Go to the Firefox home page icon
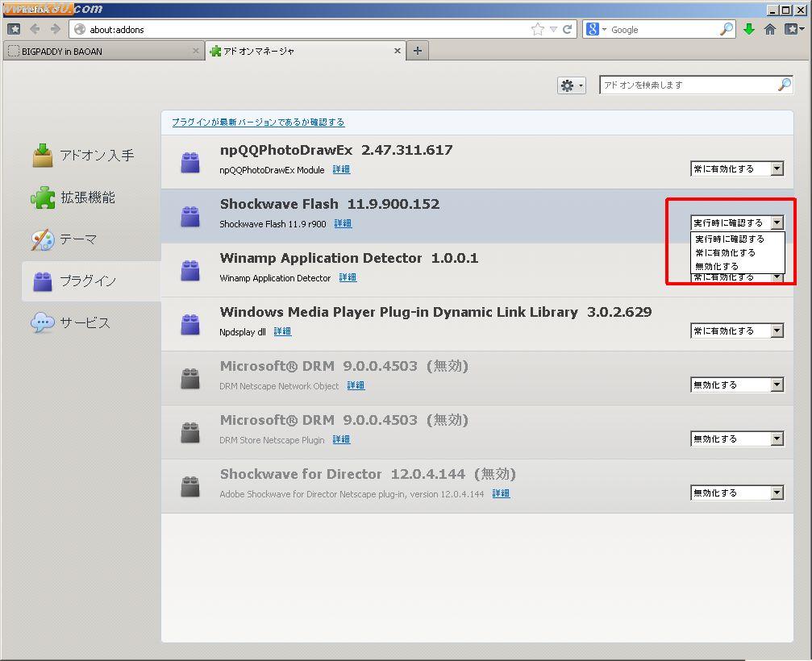This screenshot has height=661, width=812. (x=770, y=29)
